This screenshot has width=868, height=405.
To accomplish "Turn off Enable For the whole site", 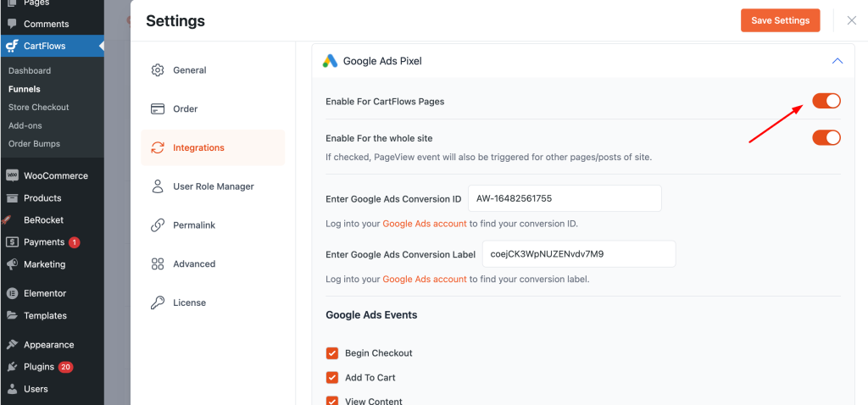I will tap(826, 137).
